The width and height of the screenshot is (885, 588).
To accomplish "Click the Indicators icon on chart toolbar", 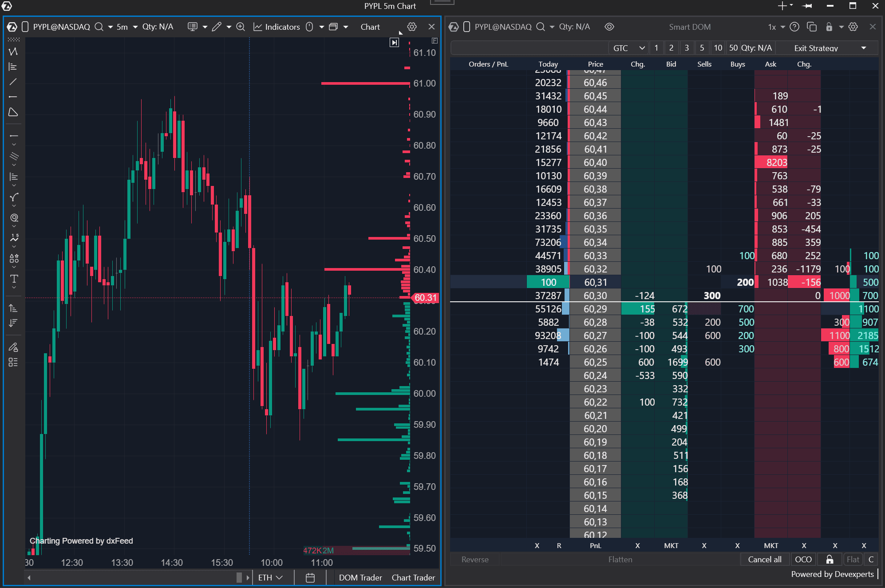I will click(x=258, y=27).
